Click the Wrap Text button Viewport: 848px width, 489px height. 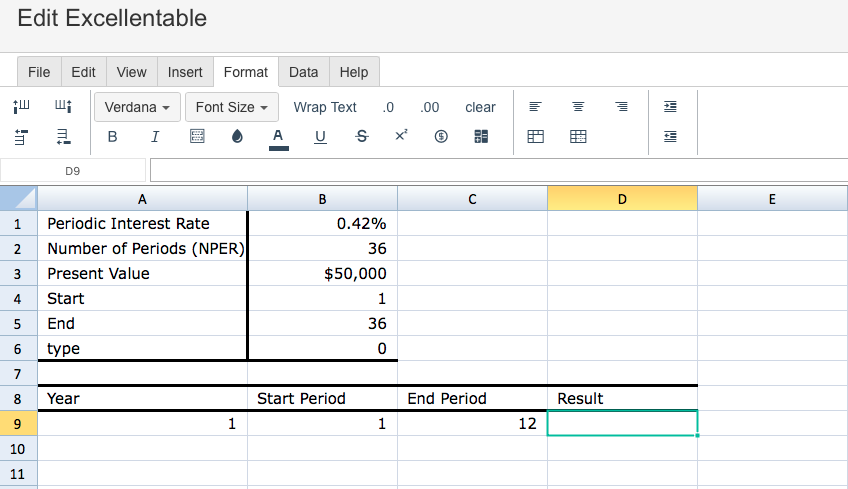coord(325,107)
